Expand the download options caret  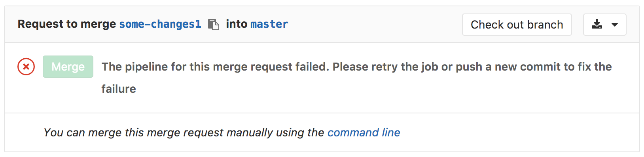point(615,25)
